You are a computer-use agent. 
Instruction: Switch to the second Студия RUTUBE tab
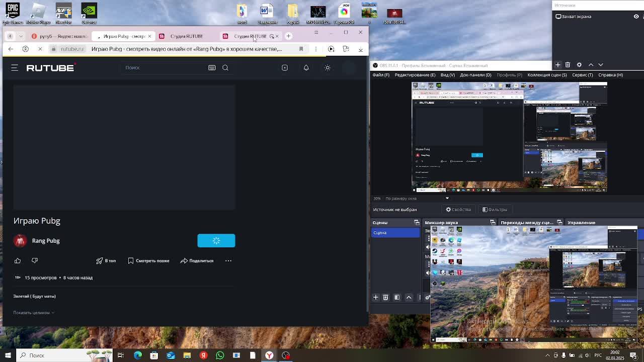(x=249, y=36)
